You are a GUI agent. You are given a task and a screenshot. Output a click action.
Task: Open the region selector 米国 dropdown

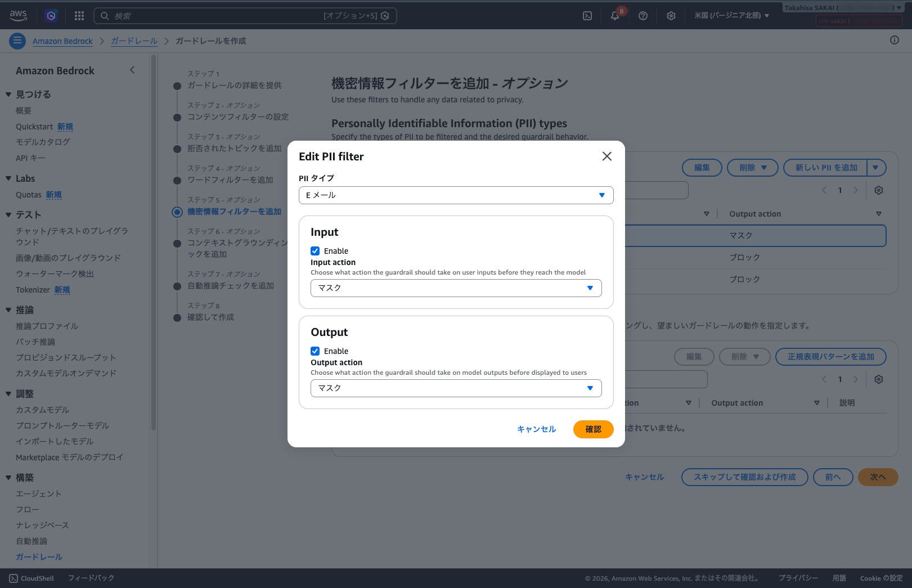731,16
